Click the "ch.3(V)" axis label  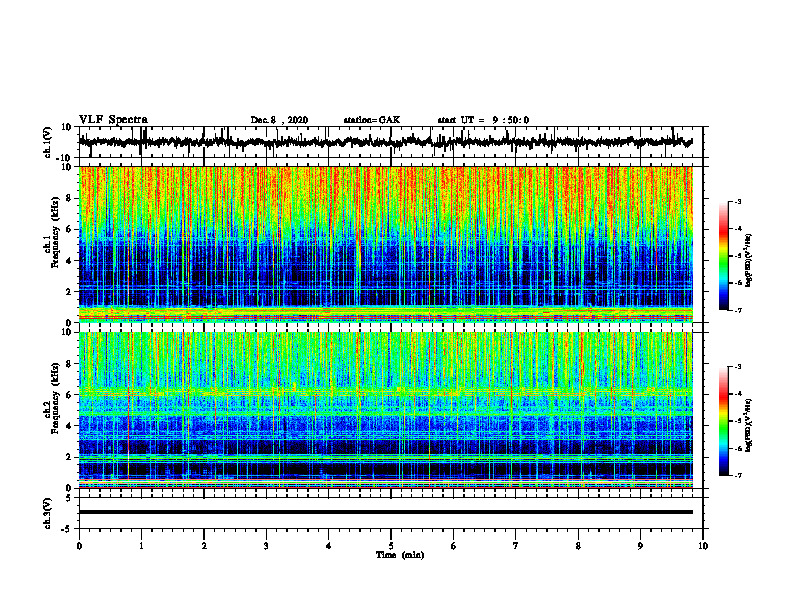(47, 513)
